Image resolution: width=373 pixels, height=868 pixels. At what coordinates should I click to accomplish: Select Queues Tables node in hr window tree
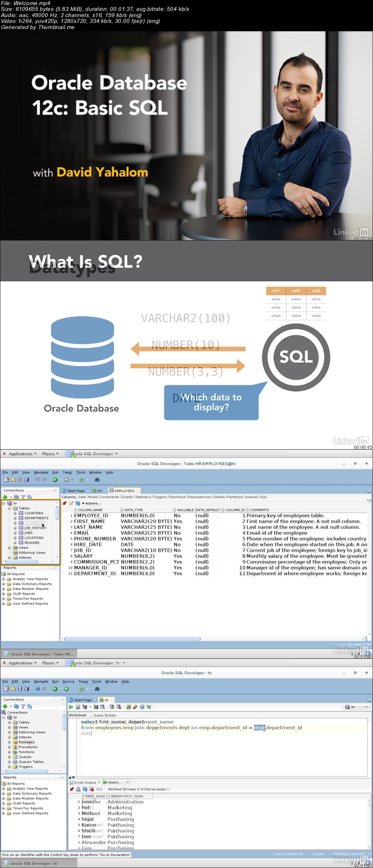[x=31, y=762]
